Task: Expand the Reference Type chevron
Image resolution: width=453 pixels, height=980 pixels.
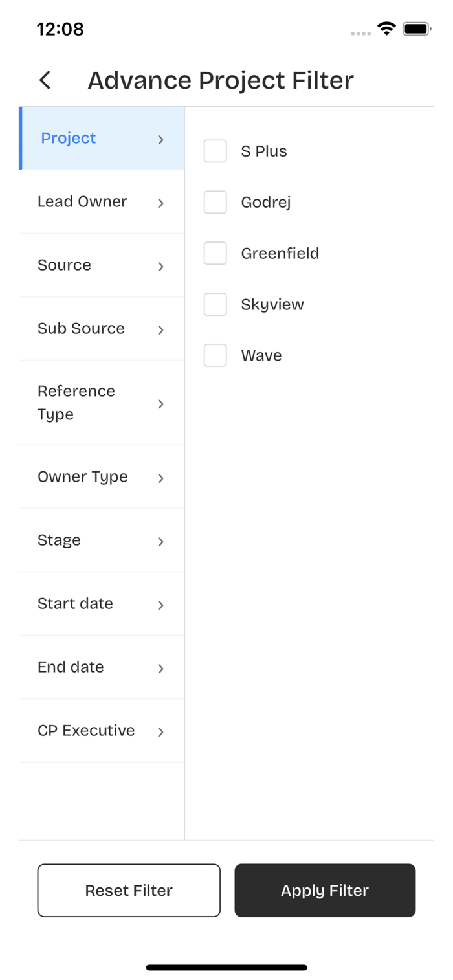Action: click(x=160, y=404)
